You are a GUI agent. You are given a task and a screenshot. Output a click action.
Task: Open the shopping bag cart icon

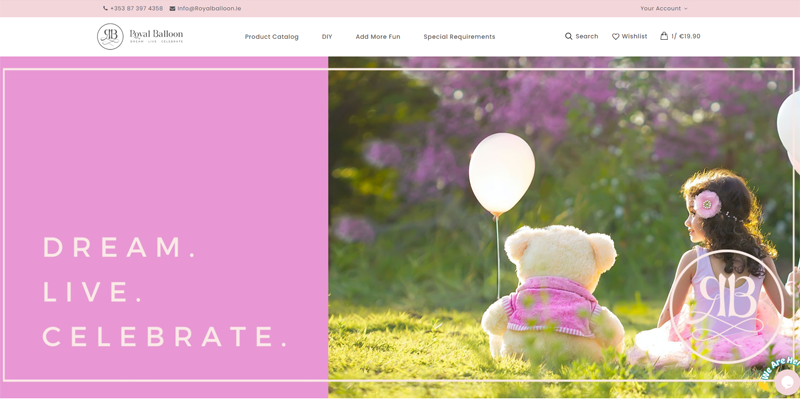click(x=664, y=36)
